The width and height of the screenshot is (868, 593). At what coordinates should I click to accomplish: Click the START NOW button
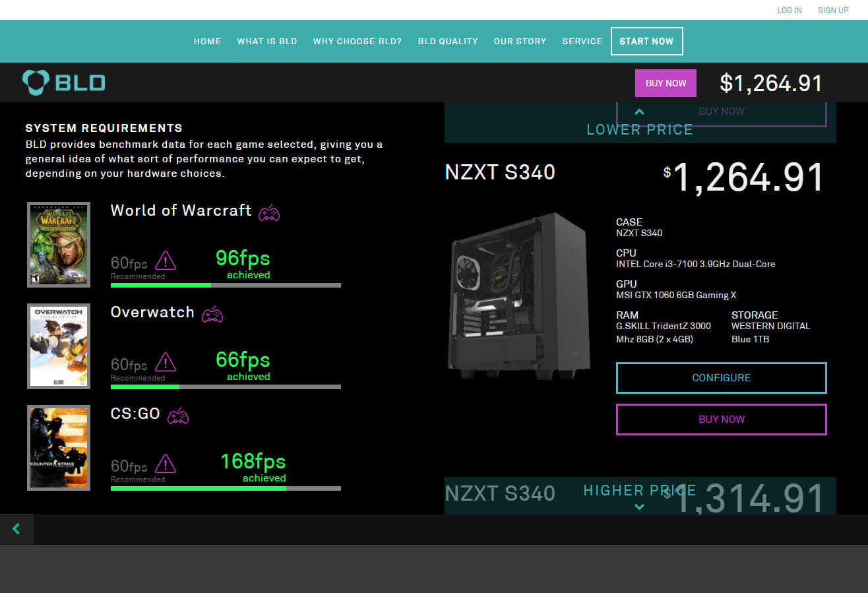pos(646,41)
